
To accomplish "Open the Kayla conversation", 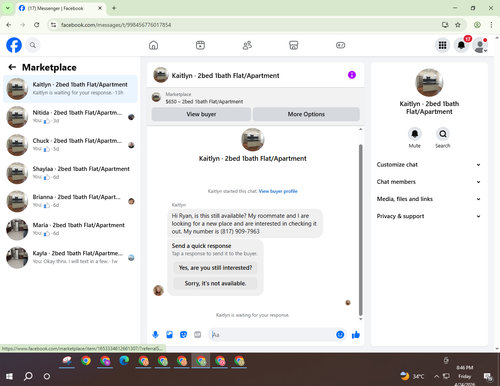I will 70,257.
